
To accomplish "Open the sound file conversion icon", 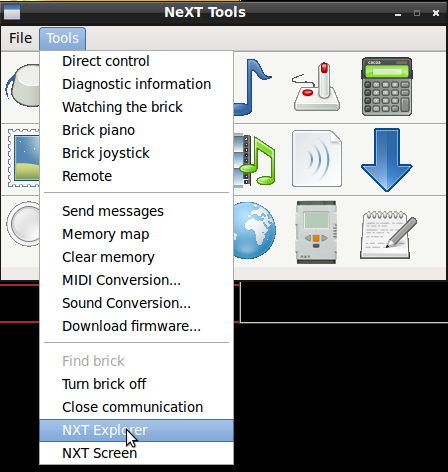I will 317,159.
